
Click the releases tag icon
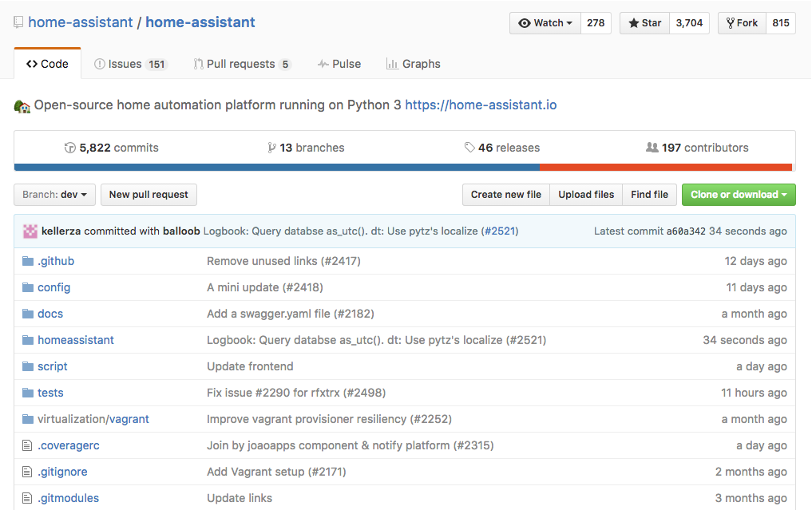pos(469,148)
